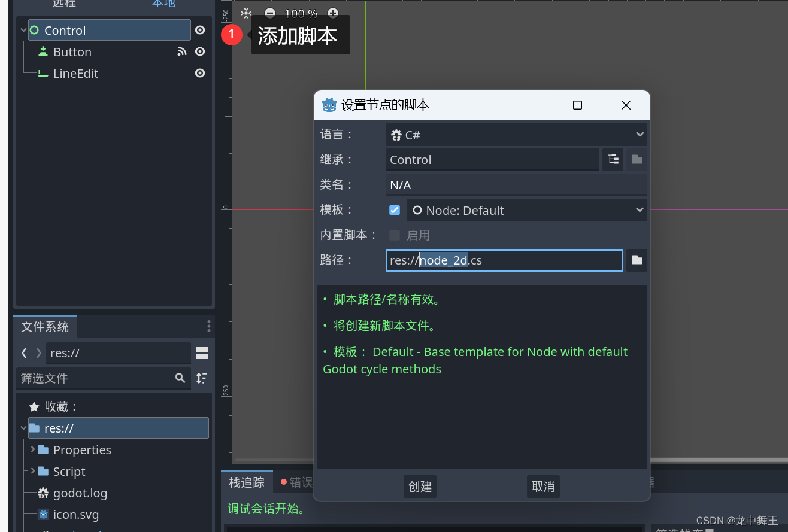Open the class tree picker icon beside Inherits
Image resolution: width=788 pixels, height=532 pixels.
(x=613, y=160)
